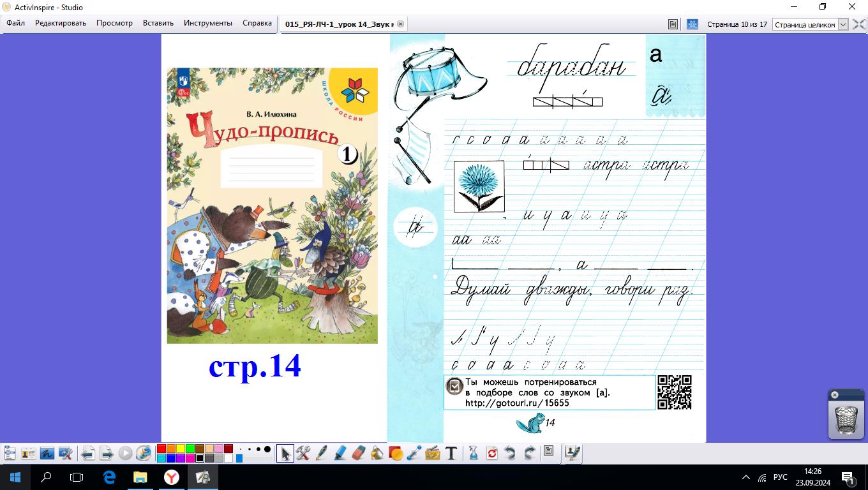Go to the next page arrow

(107, 453)
